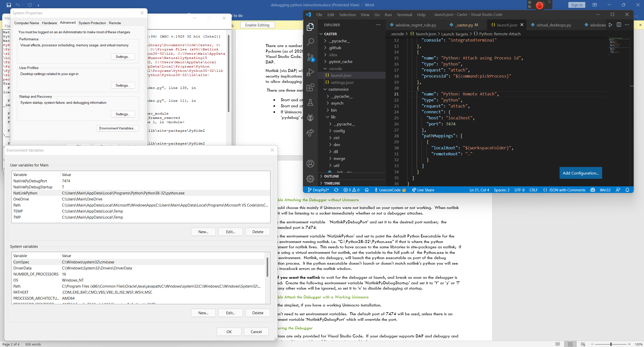This screenshot has height=347, width=644.
Task: Expand the bin folder in the Explorer
Action: 333,110
